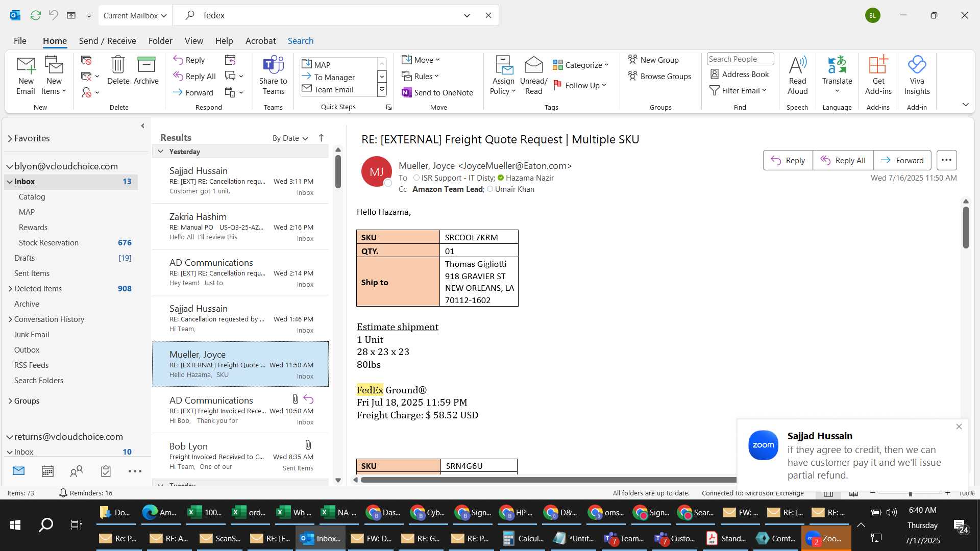Click the Undo icon in title bar
This screenshot has height=551, width=980.
tap(53, 15)
